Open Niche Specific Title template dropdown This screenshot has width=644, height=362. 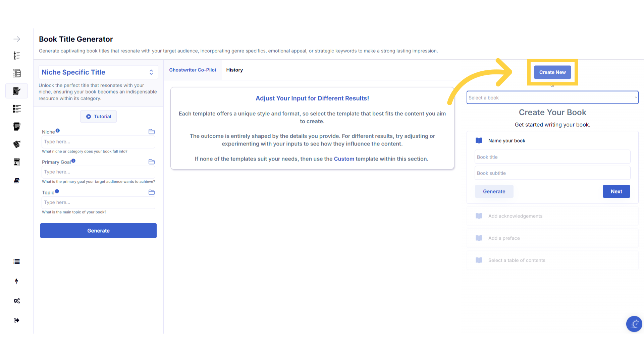click(x=98, y=72)
